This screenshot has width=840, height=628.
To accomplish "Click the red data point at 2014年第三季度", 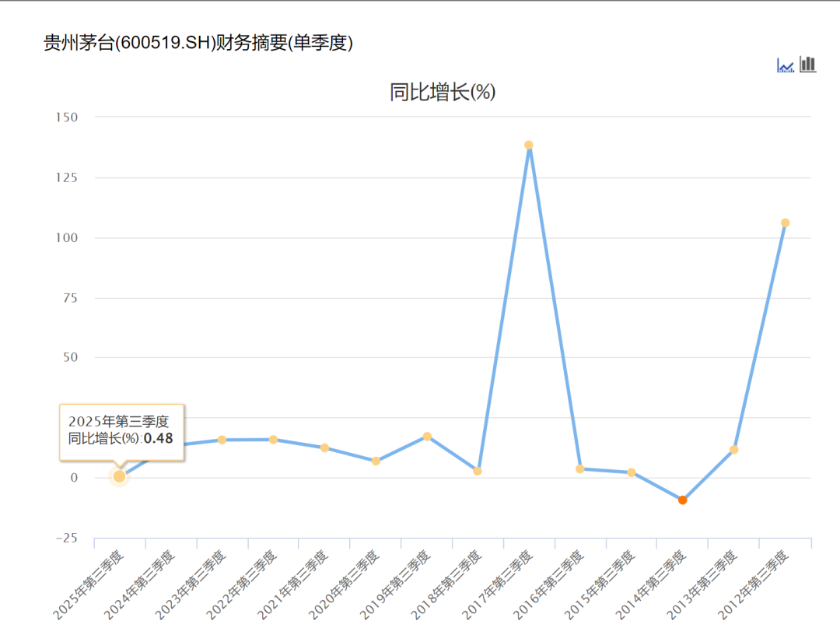I will click(682, 500).
